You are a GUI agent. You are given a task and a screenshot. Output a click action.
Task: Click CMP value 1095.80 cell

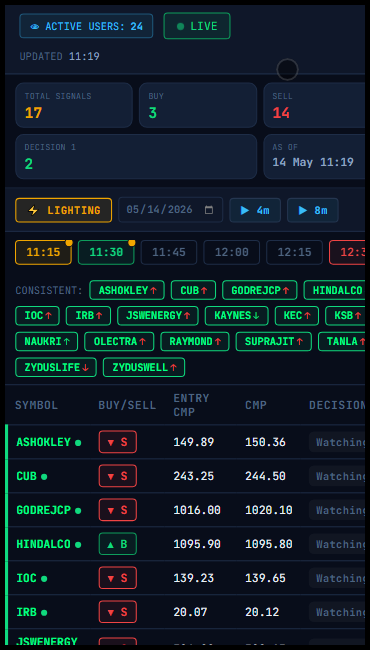[x=268, y=544]
